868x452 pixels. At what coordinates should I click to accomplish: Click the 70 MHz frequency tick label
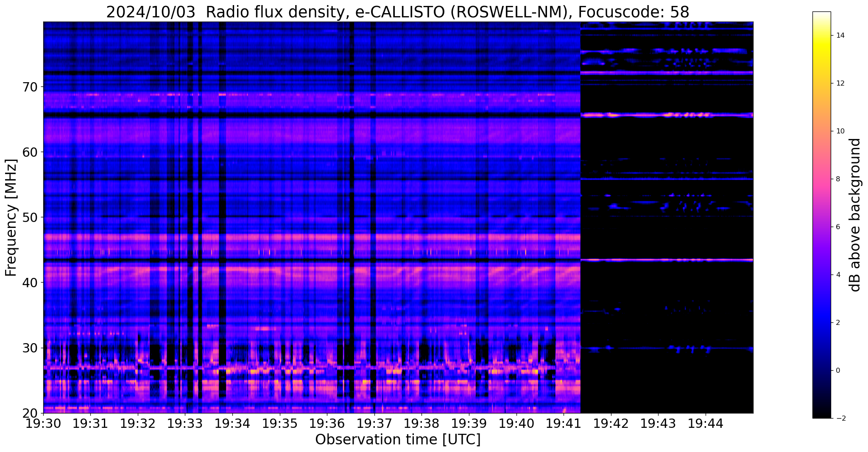coord(30,87)
